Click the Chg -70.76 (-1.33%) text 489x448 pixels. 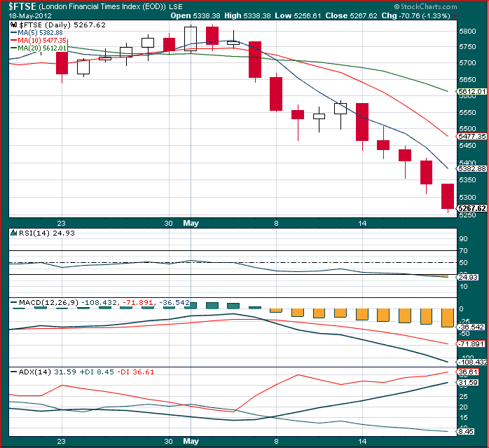click(x=415, y=15)
